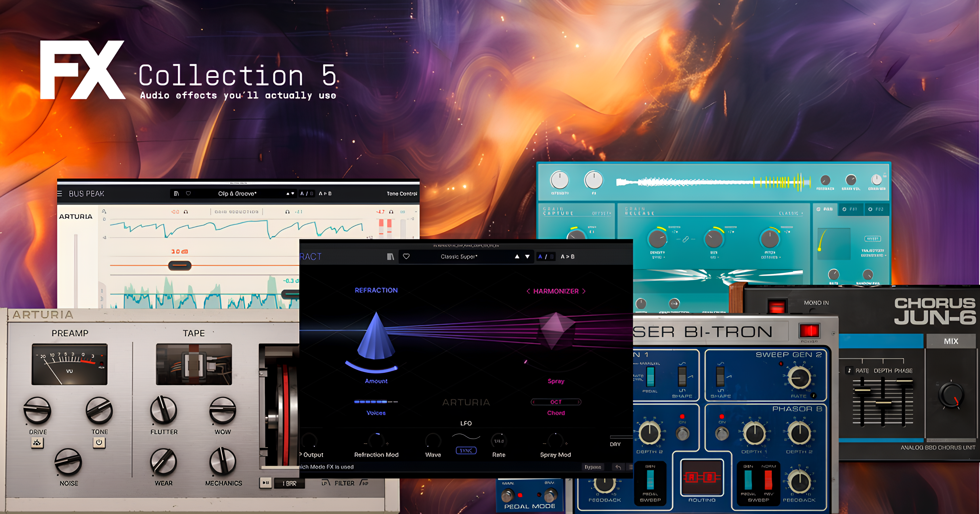The image size is (980, 514).
Task: Click the right chevron next to HARMONIZER
Action: [x=584, y=291]
